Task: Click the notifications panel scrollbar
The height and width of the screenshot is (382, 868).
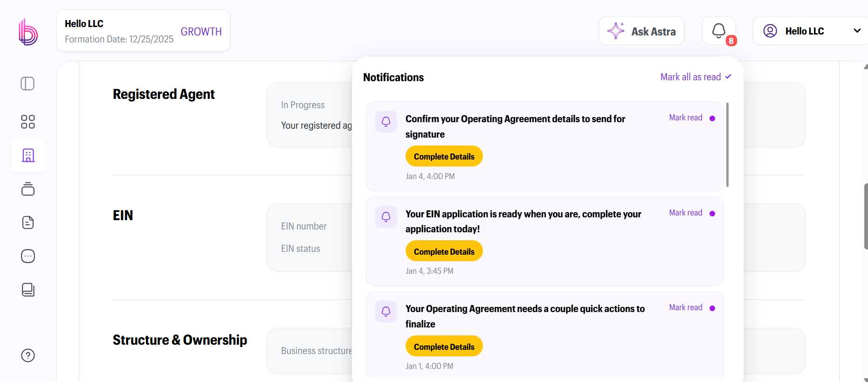Action: click(x=727, y=145)
